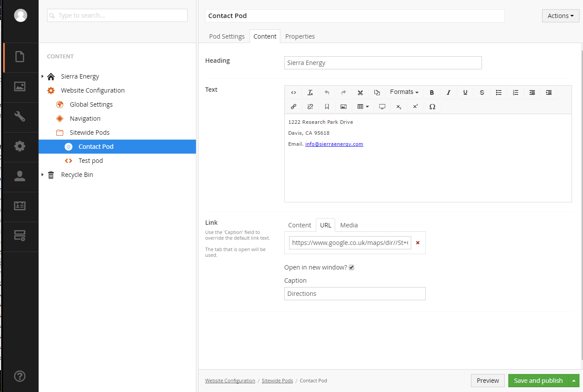Click the info@sierraenergy.com email link
The height and width of the screenshot is (392, 583).
pos(334,144)
